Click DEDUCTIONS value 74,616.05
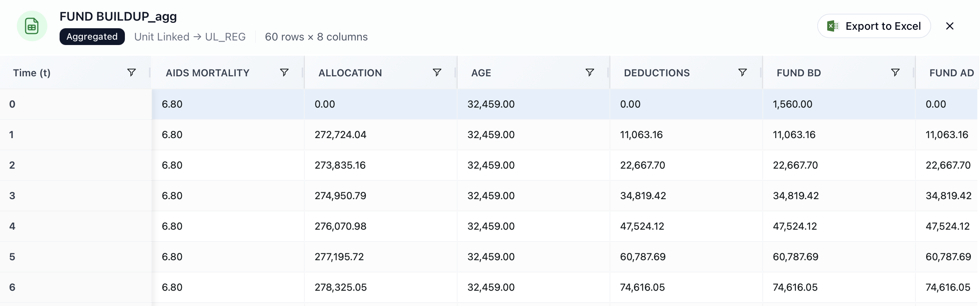 click(642, 287)
